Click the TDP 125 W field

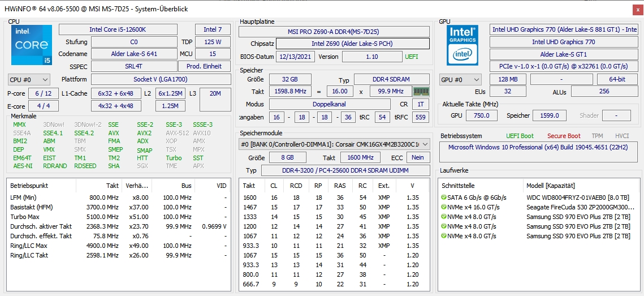[213, 42]
